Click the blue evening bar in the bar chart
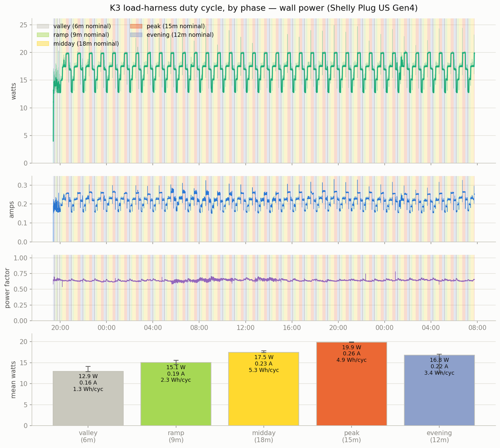This screenshot has height=448, width=500. click(x=439, y=390)
